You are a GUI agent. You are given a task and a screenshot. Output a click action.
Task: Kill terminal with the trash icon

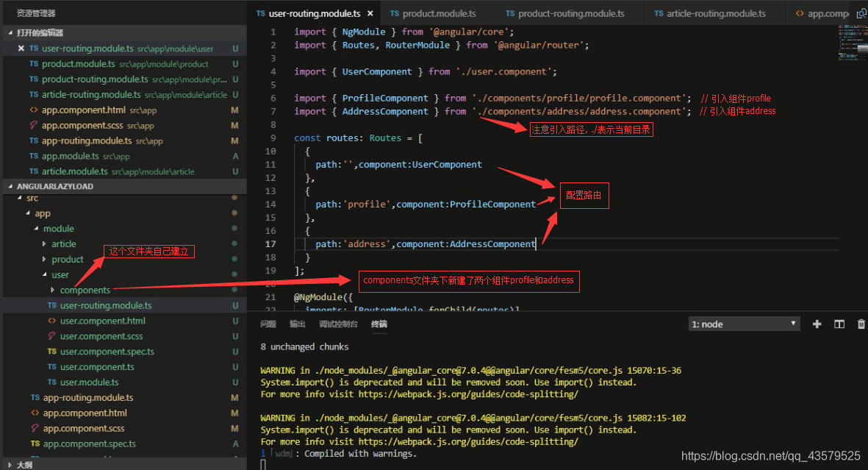pos(861,324)
